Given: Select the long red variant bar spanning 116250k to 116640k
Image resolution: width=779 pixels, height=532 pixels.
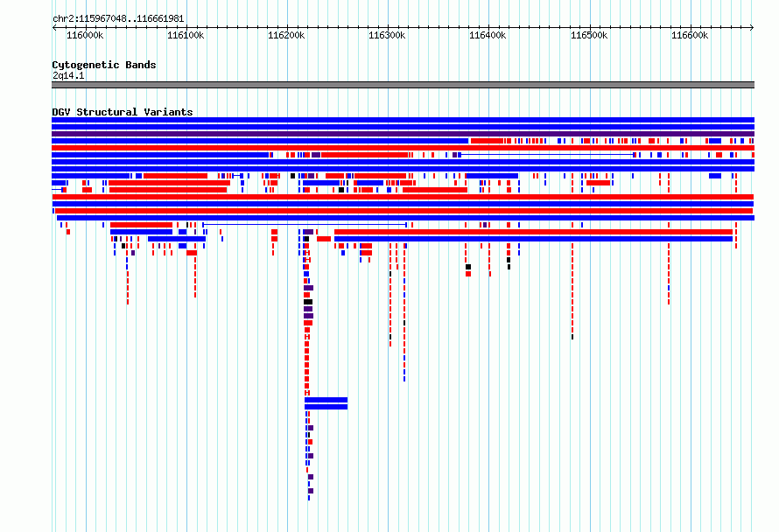Looking at the screenshot, I should point(534,232).
